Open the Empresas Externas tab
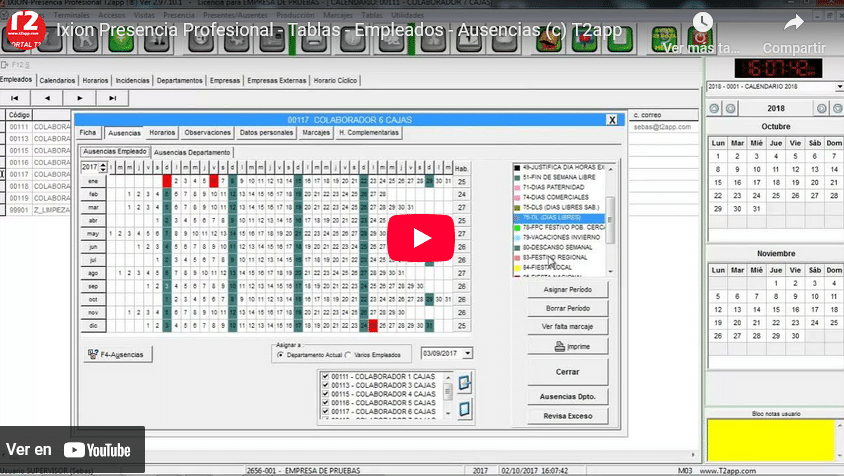This screenshot has width=844, height=476. tap(277, 80)
